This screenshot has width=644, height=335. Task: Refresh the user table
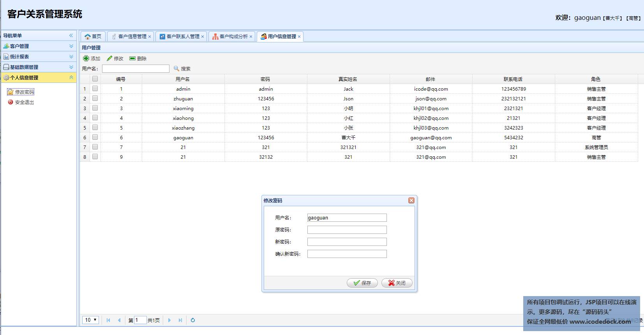point(193,320)
